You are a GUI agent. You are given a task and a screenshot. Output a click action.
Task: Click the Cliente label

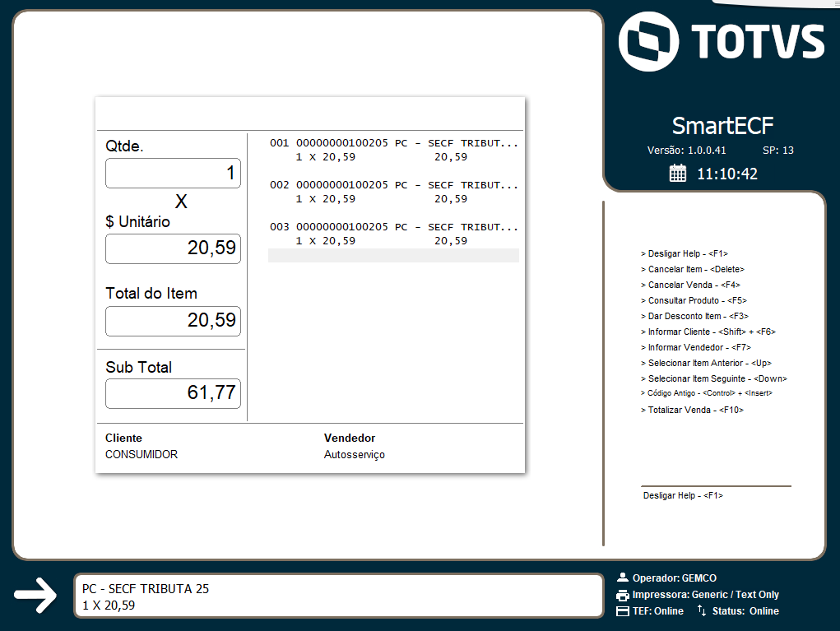pos(123,438)
